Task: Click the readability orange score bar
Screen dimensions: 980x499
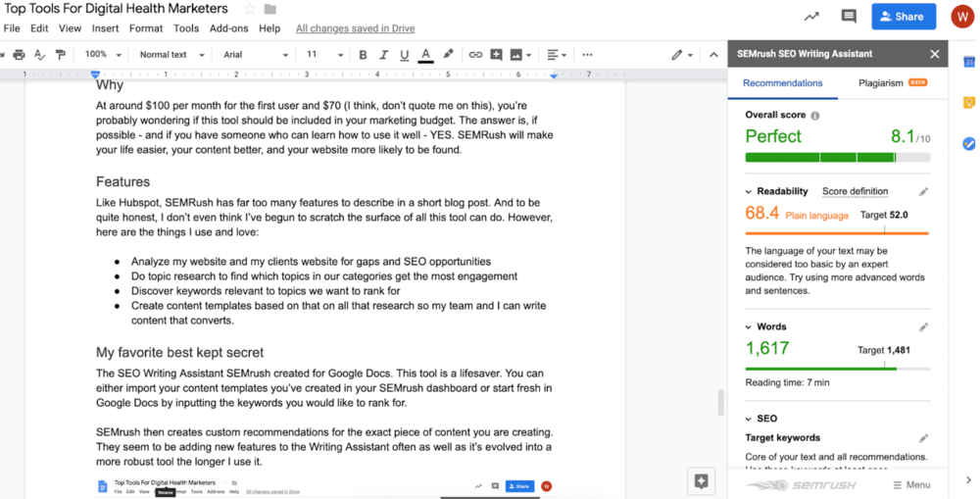Action: [838, 233]
